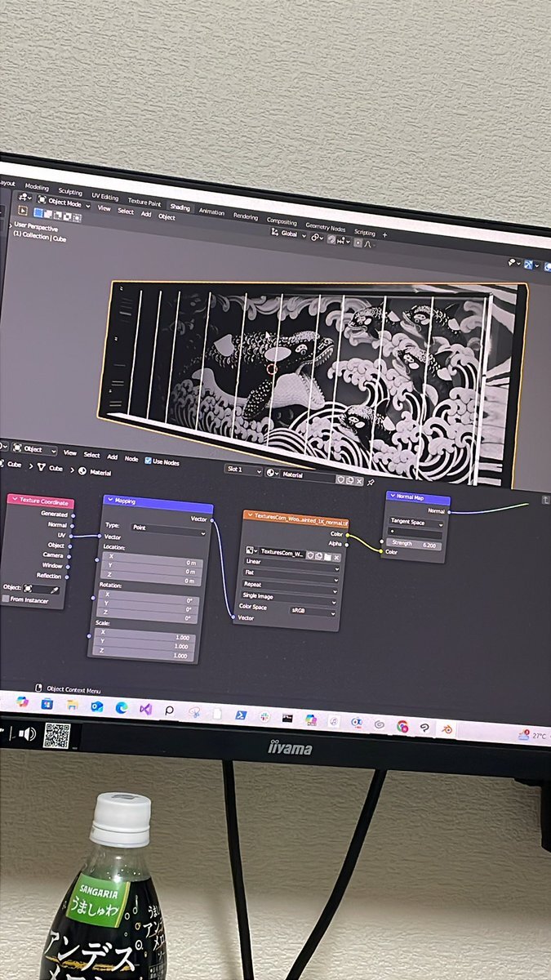Browse materials with the sphere icon
The image size is (551, 980).
click(273, 473)
